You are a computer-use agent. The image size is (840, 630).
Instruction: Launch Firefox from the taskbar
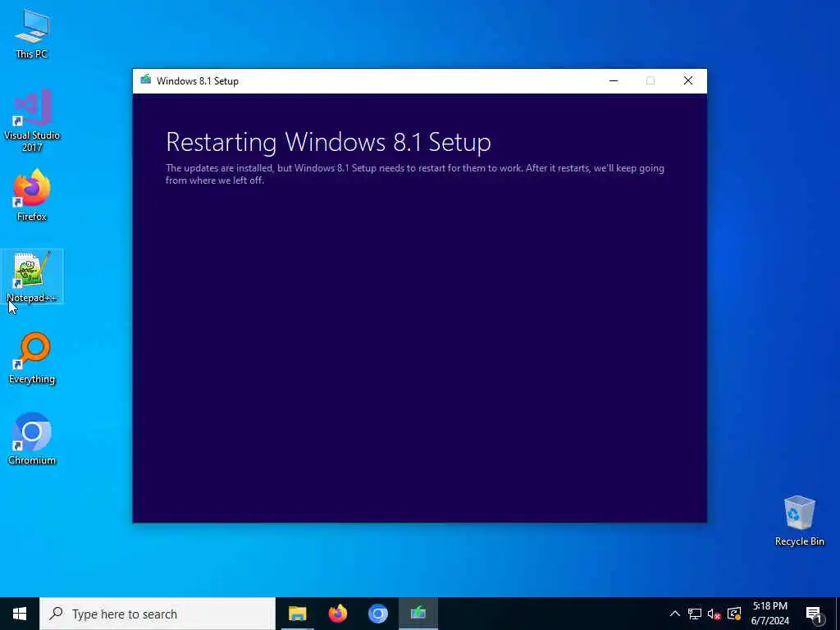(337, 614)
